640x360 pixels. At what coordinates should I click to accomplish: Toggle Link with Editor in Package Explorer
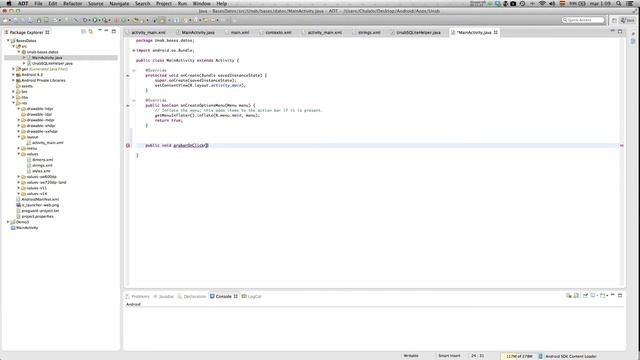[91, 31]
